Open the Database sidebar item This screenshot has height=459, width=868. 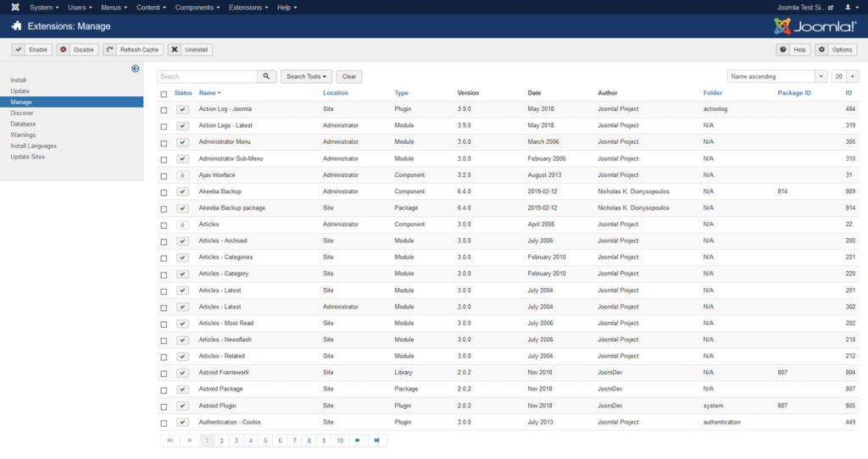pyautogui.click(x=23, y=124)
